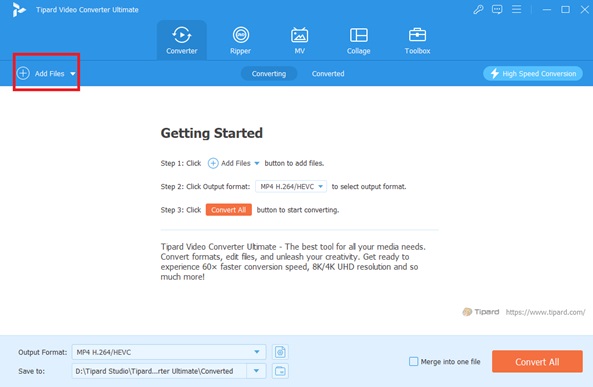This screenshot has height=387, width=593.
Task: Click Convert All button in Step 3
Action: click(228, 210)
